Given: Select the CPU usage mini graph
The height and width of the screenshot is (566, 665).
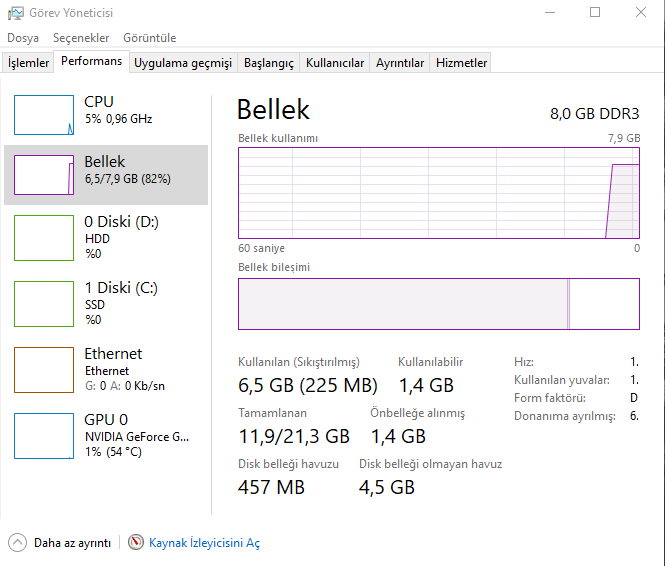Looking at the screenshot, I should tap(43, 115).
